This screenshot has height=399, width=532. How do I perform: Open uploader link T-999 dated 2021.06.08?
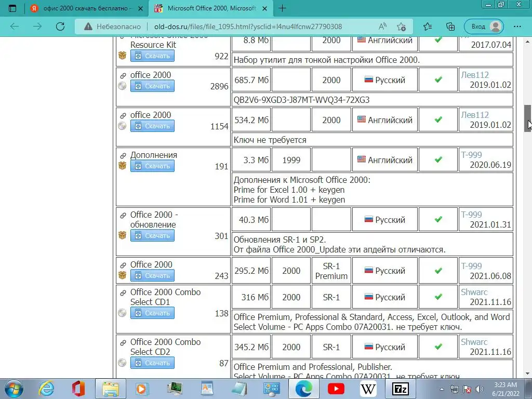click(471, 265)
